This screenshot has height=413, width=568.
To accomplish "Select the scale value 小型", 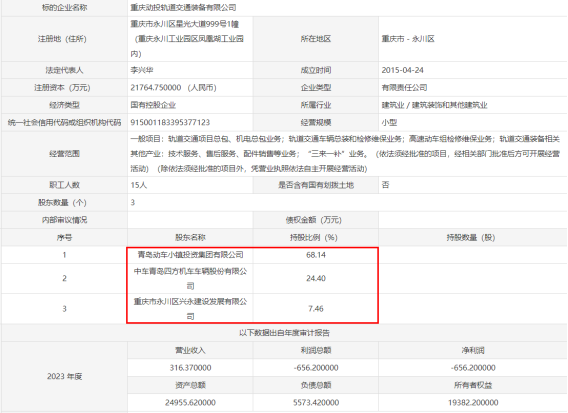I will tap(389, 122).
